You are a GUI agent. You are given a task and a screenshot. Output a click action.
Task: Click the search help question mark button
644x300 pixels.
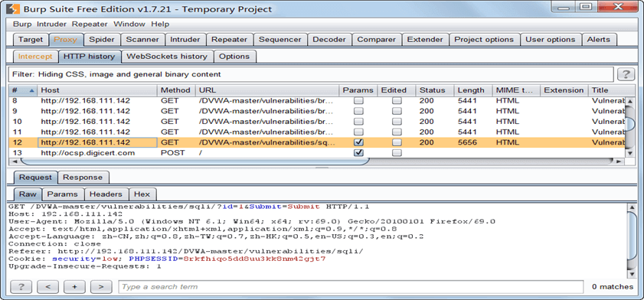(21, 287)
